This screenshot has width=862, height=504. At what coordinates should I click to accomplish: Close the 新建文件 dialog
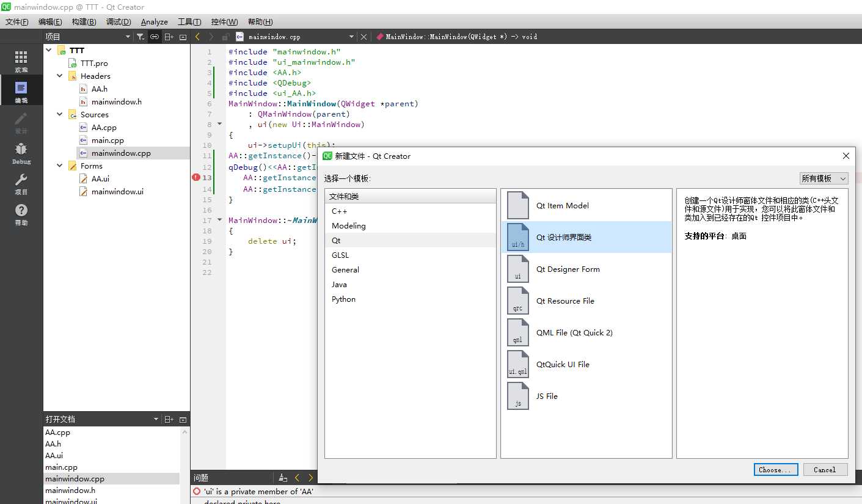(846, 156)
